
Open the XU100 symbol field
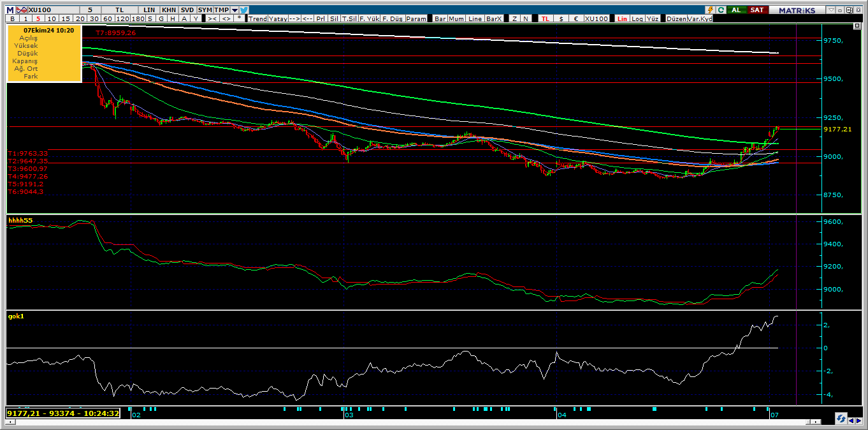click(x=53, y=10)
